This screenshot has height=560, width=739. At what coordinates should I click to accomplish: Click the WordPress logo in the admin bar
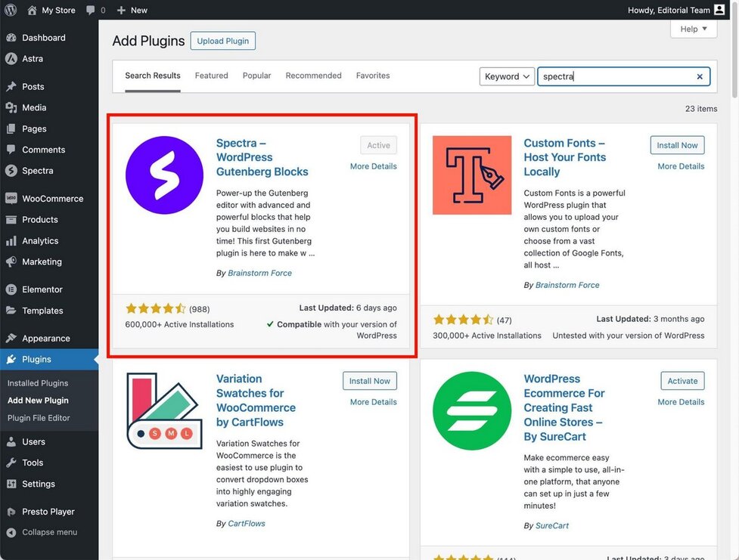pyautogui.click(x=11, y=10)
